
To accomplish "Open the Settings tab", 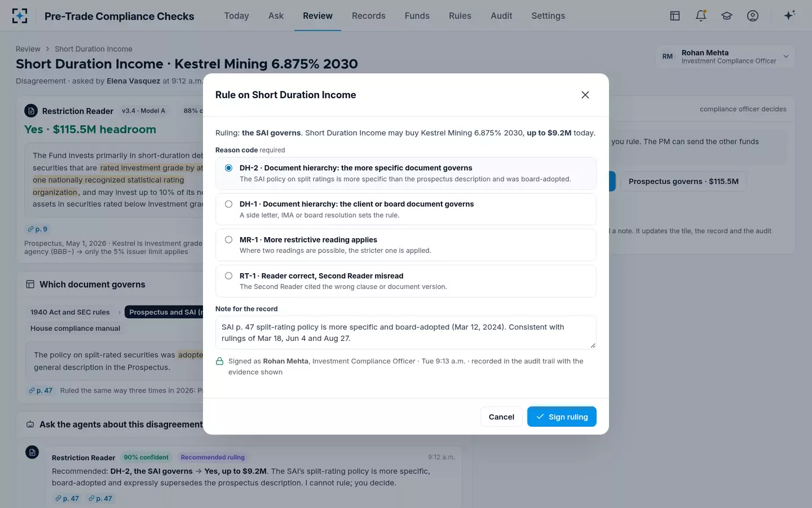I will coord(548,16).
